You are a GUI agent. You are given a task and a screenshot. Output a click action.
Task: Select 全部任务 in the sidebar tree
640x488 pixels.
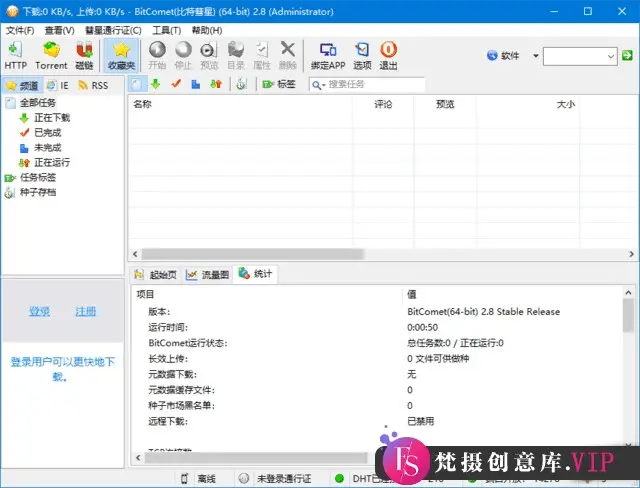(38, 103)
